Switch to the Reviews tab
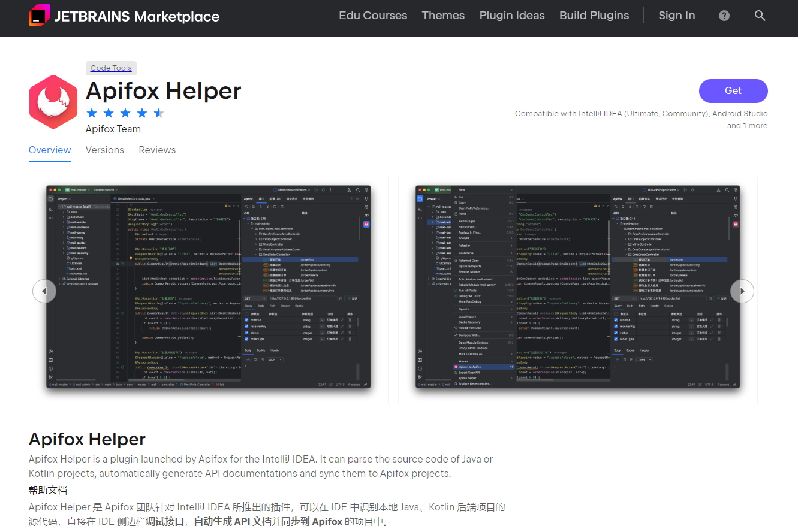The width and height of the screenshot is (798, 532). coord(157,150)
